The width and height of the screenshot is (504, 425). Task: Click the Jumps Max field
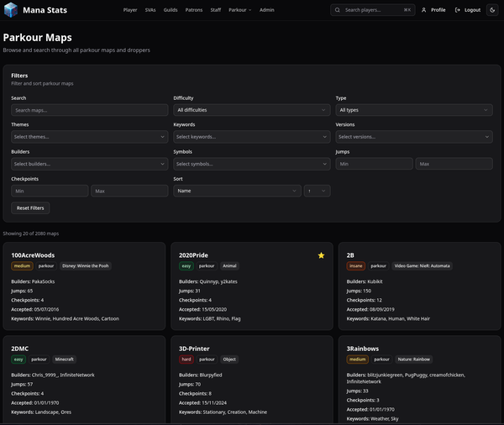454,164
